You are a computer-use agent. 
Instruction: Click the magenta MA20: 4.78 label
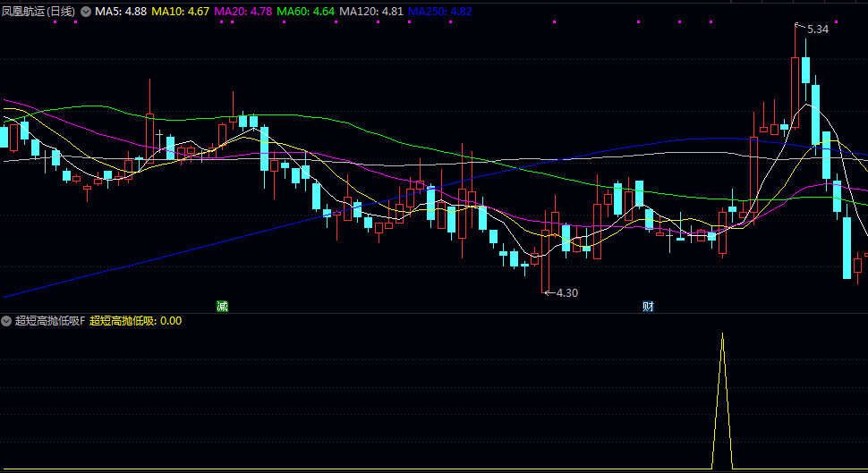[243, 12]
